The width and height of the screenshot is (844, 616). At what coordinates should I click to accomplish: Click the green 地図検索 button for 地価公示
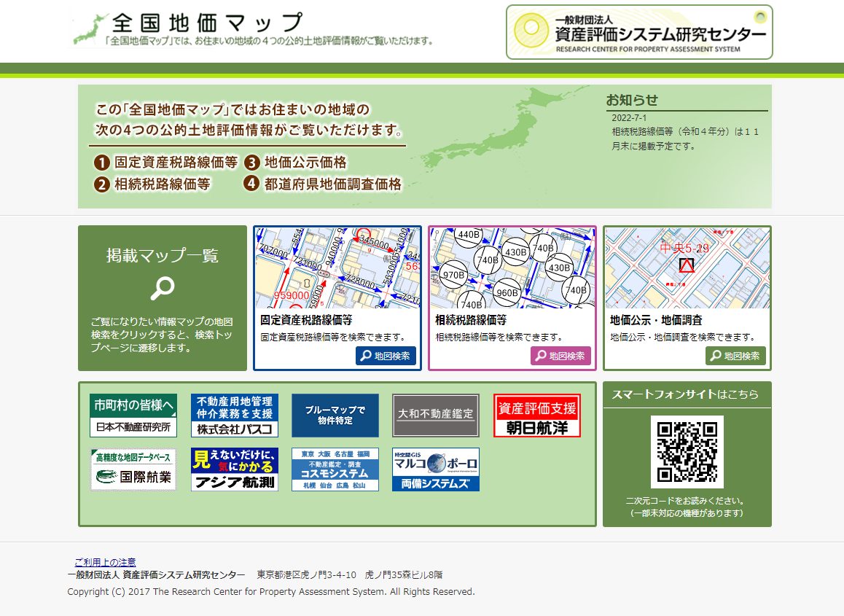pos(735,356)
